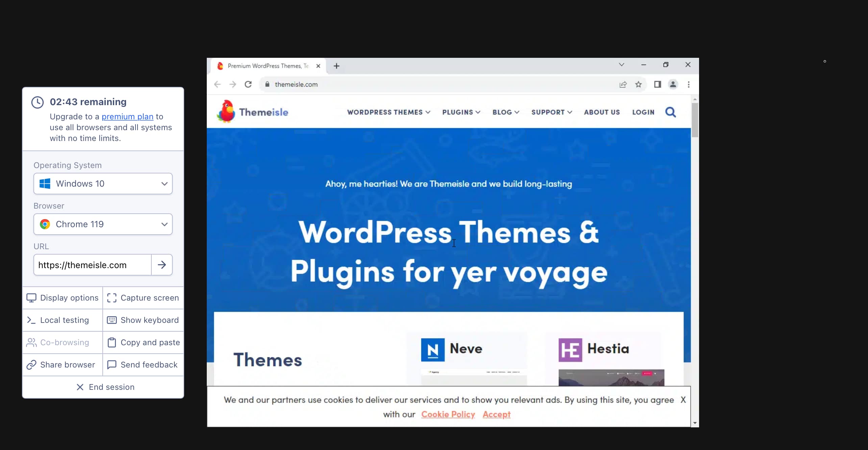
Task: Expand the Support menu chevron
Action: tap(570, 112)
